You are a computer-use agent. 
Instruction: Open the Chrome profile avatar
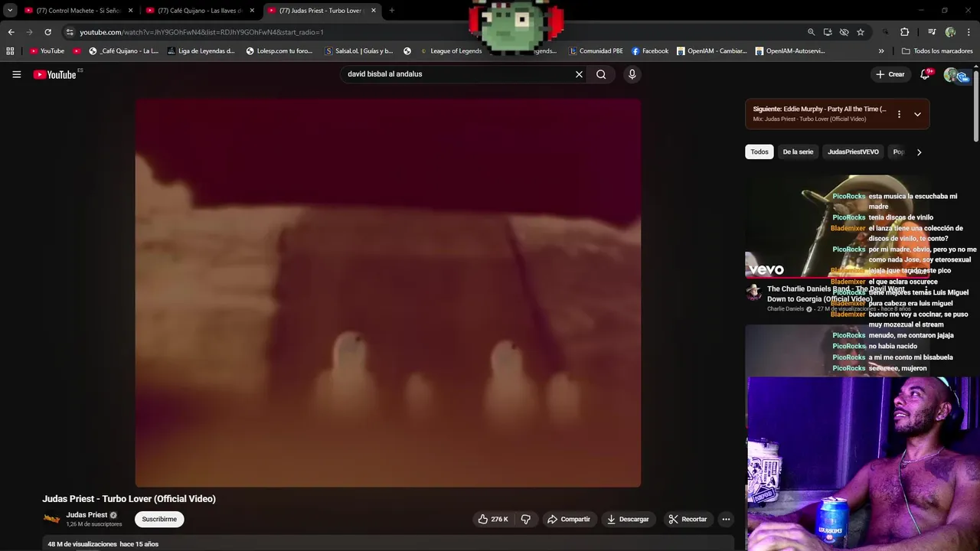(950, 32)
